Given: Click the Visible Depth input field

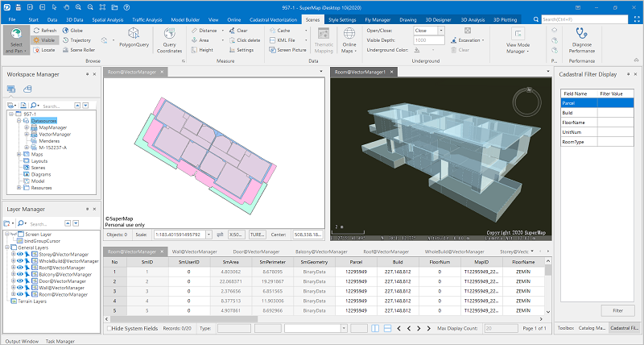Looking at the screenshot, I should pyautogui.click(x=429, y=40).
